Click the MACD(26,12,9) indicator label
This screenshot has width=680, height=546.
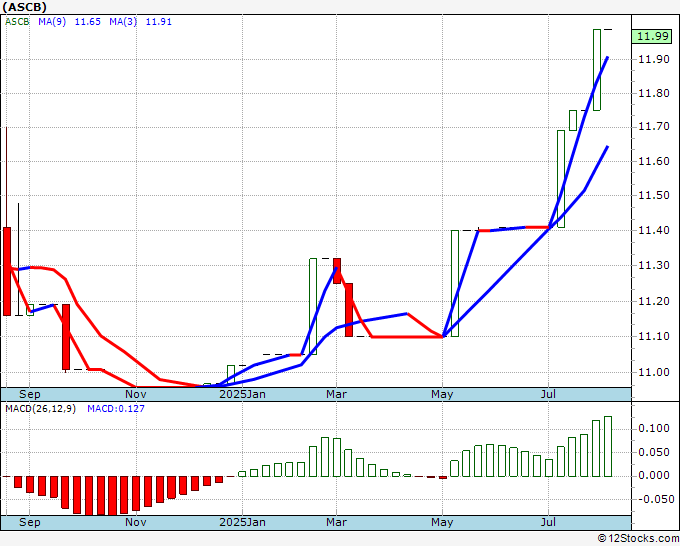(x=40, y=409)
